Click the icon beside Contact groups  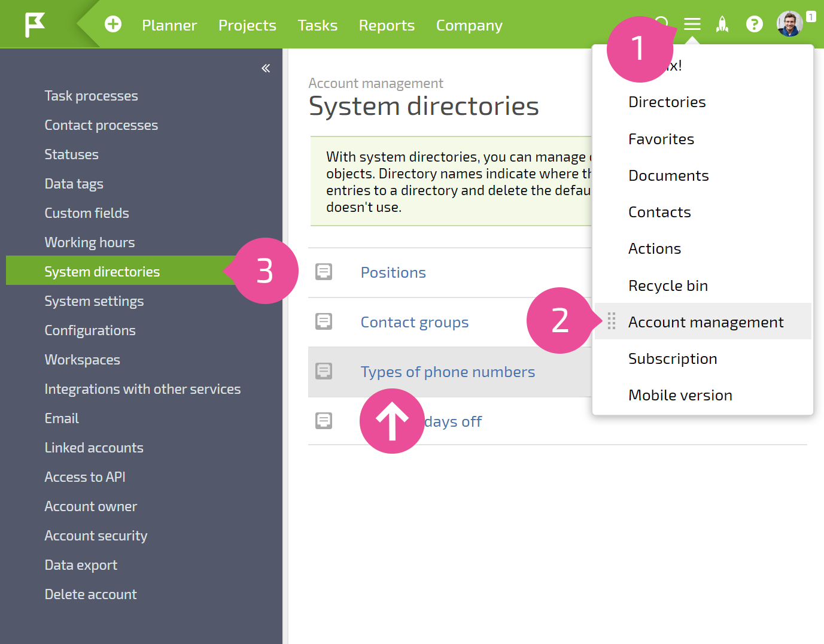point(324,321)
